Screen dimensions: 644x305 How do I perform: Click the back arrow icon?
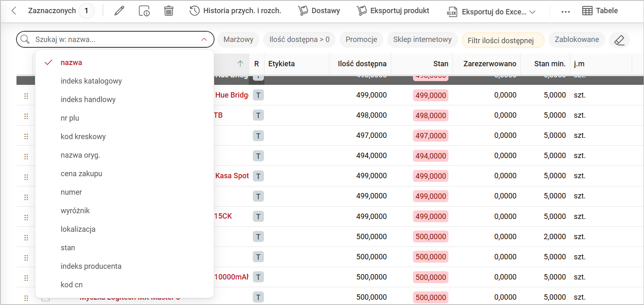coord(14,11)
